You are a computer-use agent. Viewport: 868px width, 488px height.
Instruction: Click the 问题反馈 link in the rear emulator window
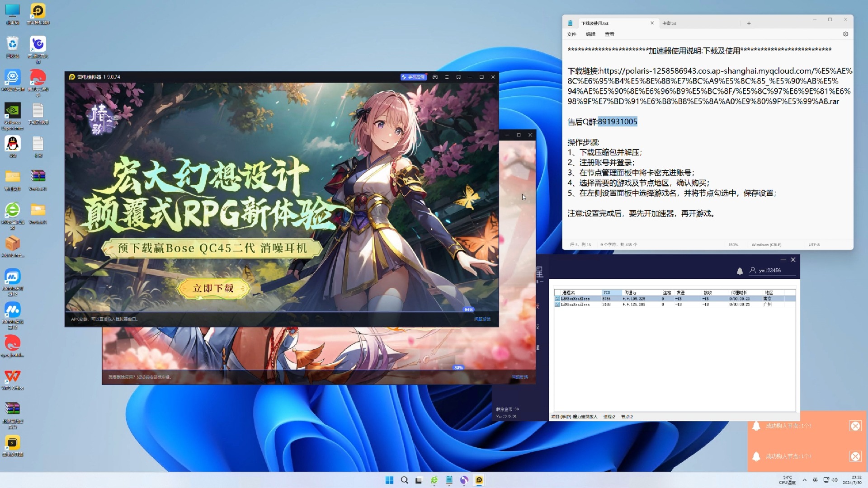pos(520,377)
